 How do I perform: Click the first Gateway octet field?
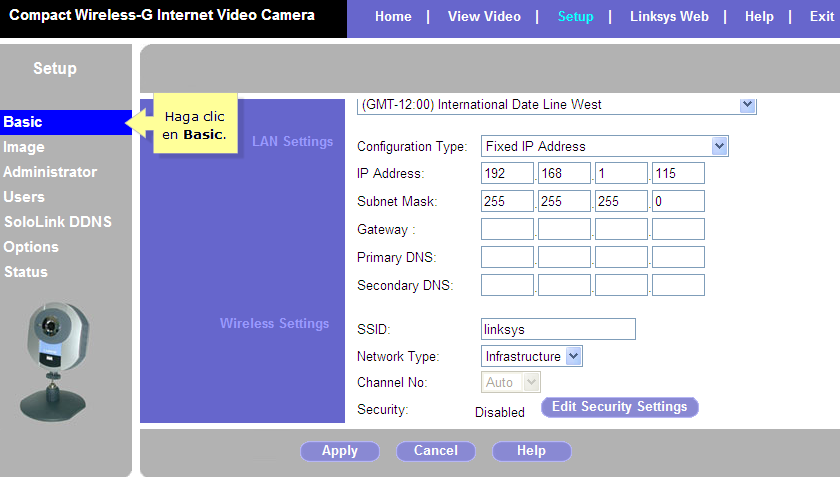[x=507, y=229]
